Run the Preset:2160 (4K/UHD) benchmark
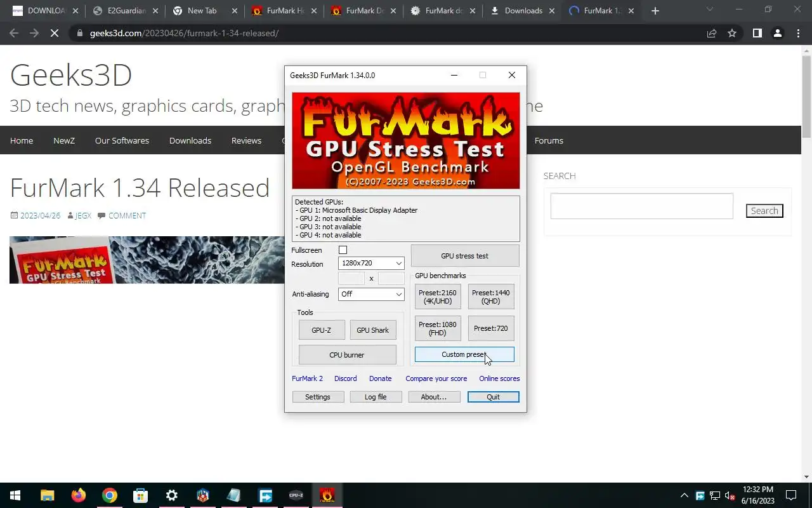Image resolution: width=812 pixels, height=508 pixels. pos(438,297)
